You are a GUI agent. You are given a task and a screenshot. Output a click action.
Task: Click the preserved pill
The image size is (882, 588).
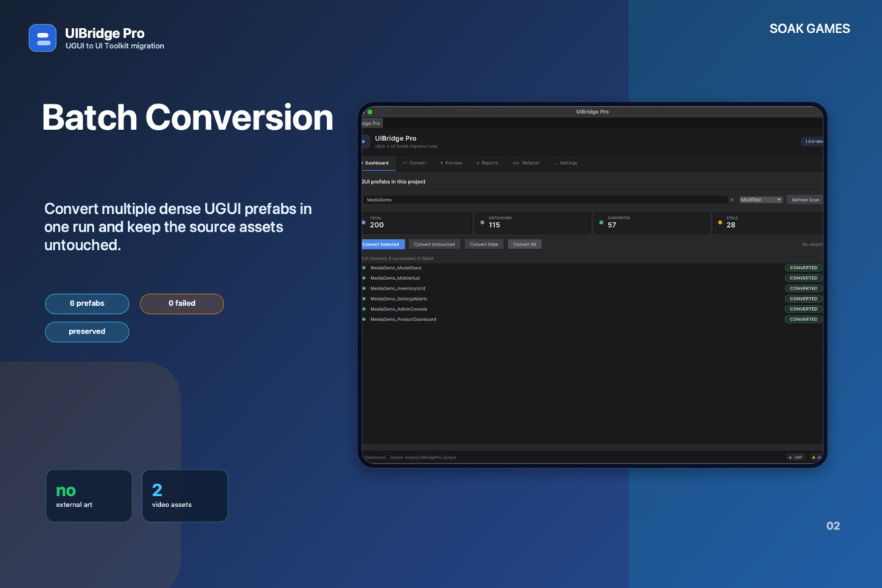click(x=87, y=331)
